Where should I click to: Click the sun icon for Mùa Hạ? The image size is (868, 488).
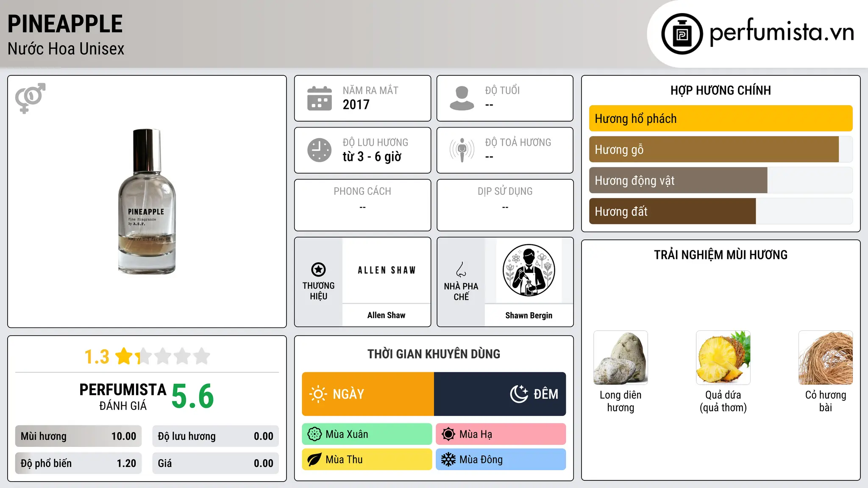click(448, 434)
